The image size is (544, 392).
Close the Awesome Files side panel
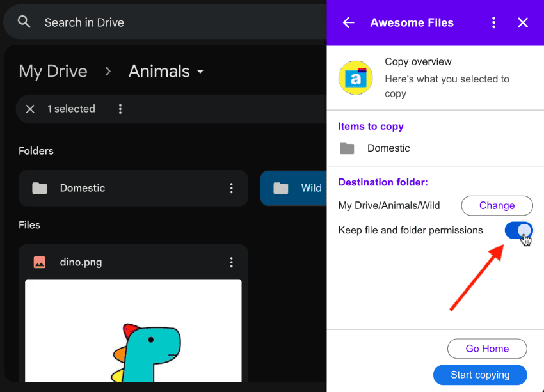tap(522, 23)
